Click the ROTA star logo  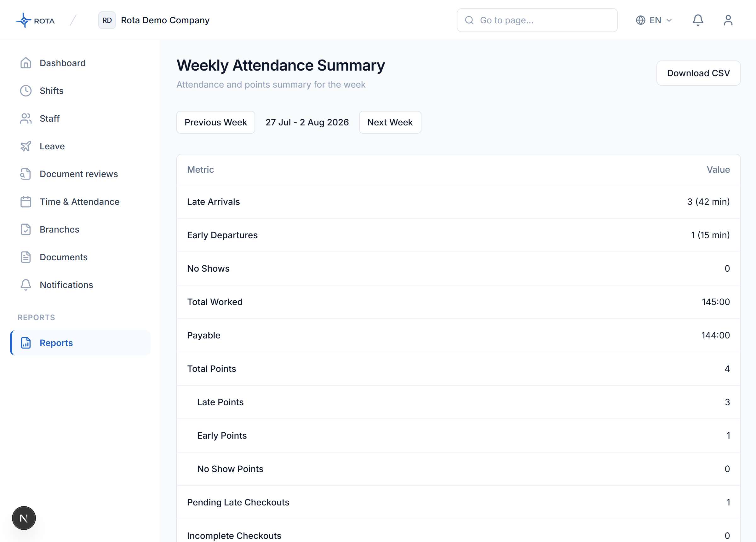point(24,20)
